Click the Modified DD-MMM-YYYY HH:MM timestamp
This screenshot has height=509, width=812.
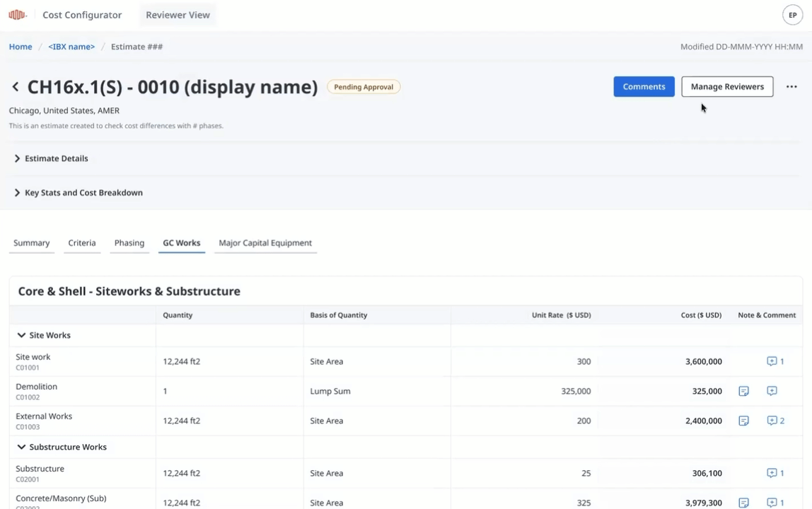[x=741, y=47]
